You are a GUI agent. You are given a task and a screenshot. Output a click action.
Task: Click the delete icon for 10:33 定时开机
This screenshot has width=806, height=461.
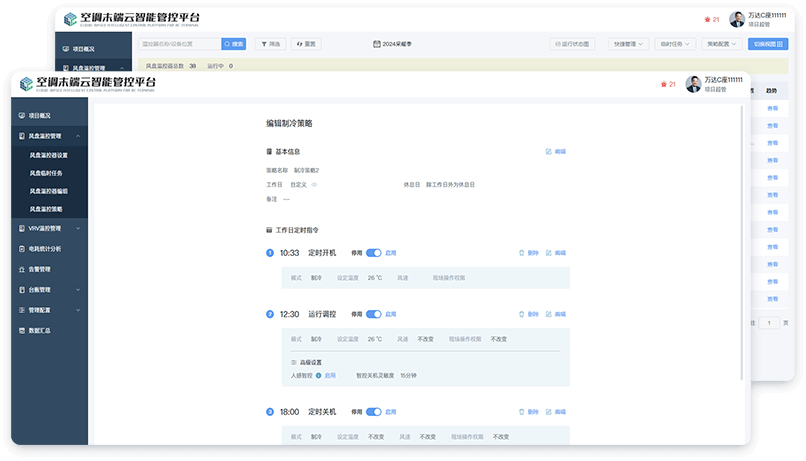click(521, 253)
